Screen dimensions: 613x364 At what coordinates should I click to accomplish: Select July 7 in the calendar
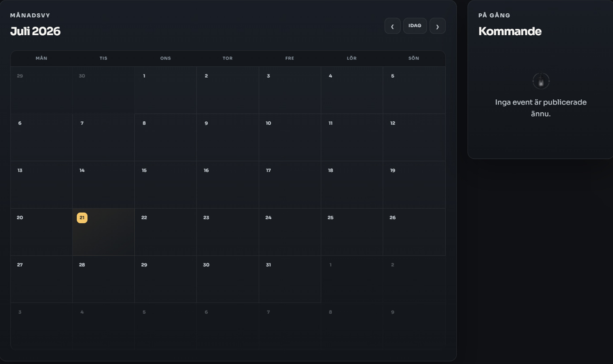click(103, 137)
